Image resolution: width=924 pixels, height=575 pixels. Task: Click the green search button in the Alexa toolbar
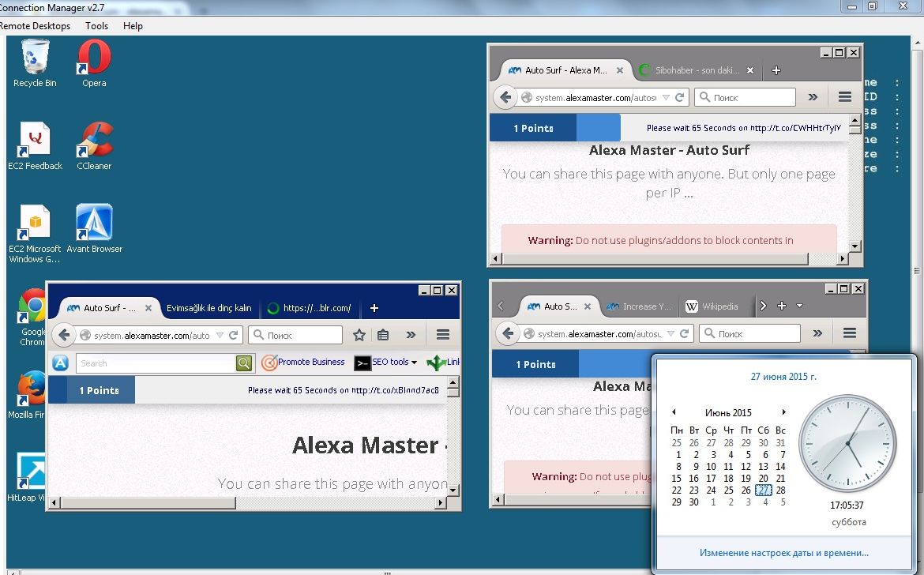coord(245,363)
